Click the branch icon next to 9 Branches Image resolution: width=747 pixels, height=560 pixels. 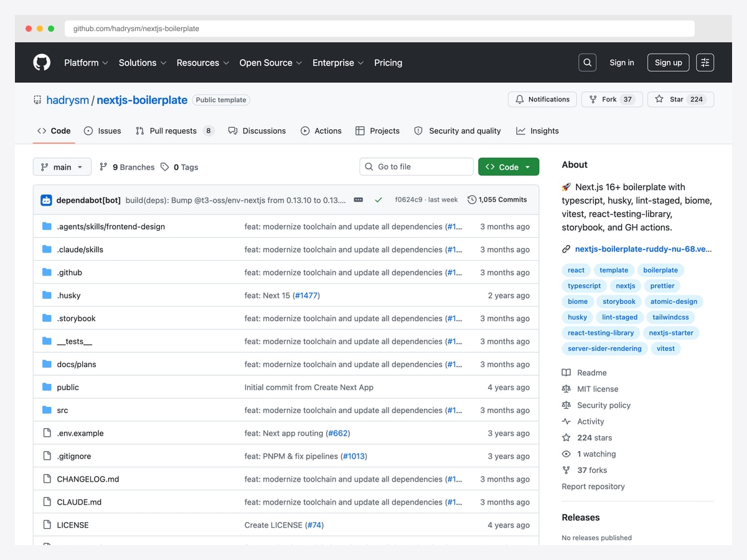(x=103, y=167)
